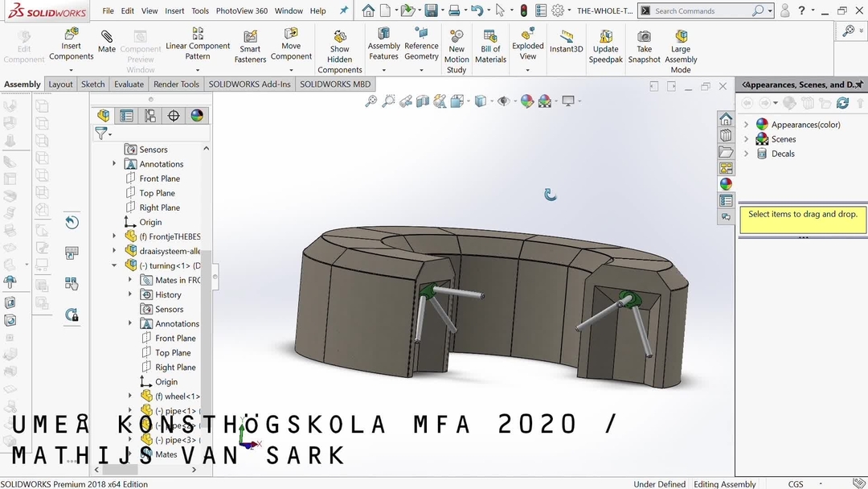Open the Insert menu
This screenshot has width=868, height=489.
coord(174,11)
